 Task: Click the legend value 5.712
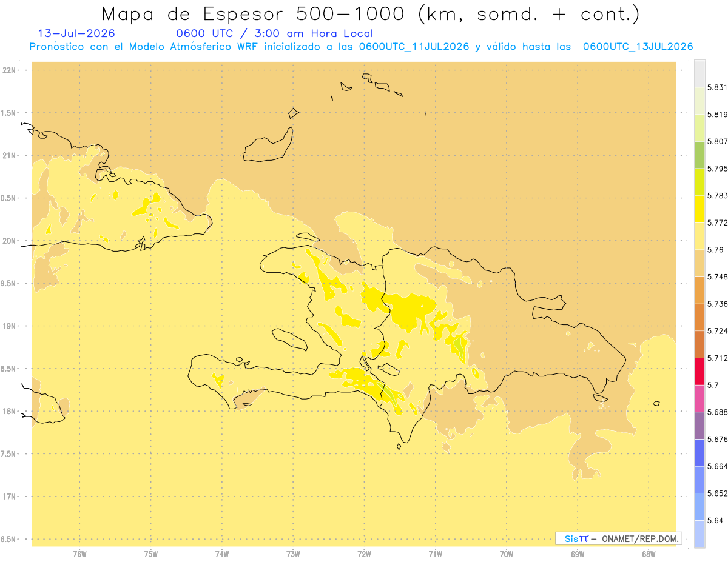click(717, 358)
